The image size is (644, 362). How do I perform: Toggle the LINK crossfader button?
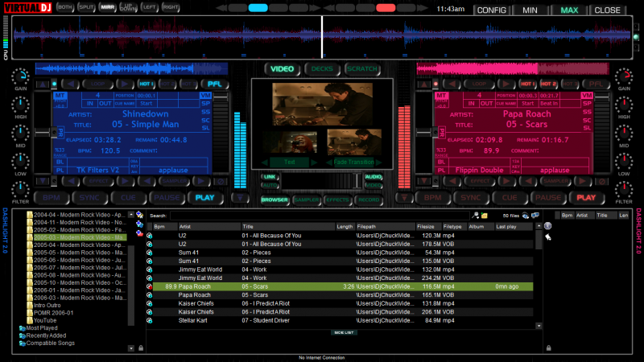(270, 177)
